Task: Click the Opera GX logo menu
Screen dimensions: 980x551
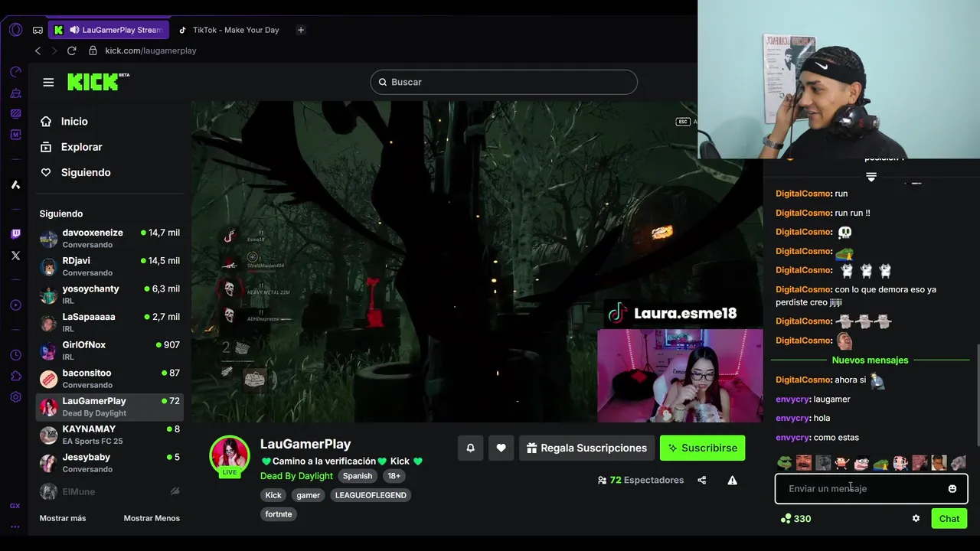Action: [15, 30]
